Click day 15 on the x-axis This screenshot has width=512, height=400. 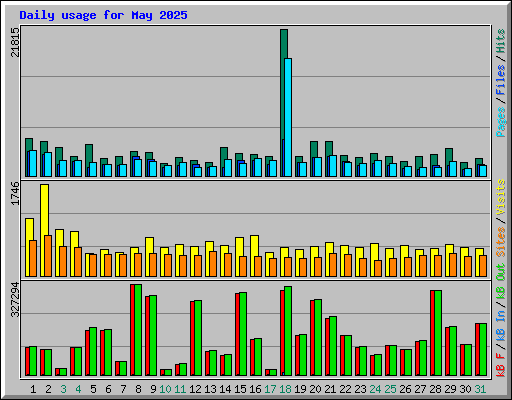point(240,389)
